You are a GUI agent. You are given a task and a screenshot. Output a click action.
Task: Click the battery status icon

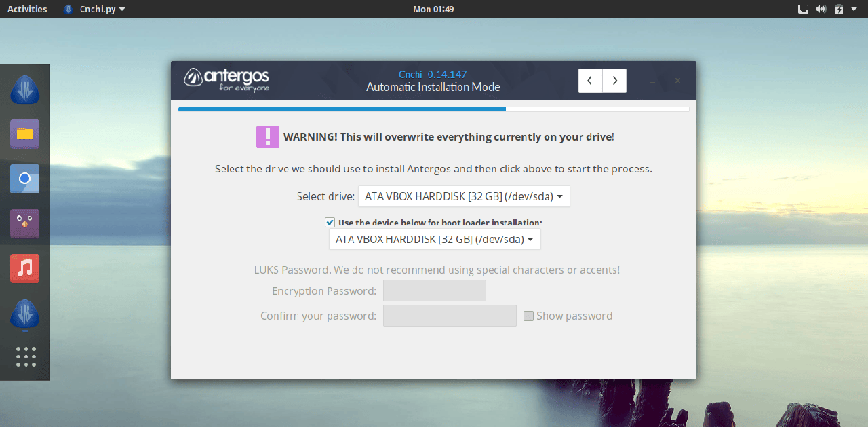pyautogui.click(x=839, y=9)
